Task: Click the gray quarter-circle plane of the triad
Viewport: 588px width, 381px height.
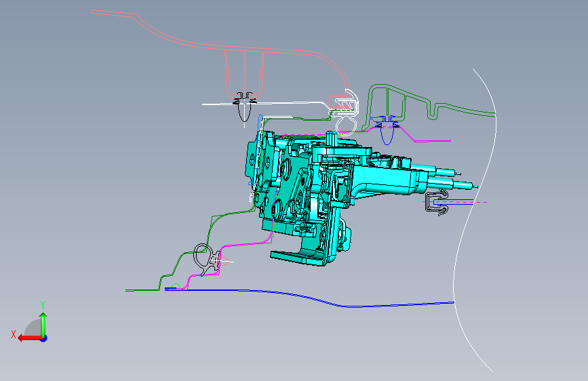Action: [33, 327]
